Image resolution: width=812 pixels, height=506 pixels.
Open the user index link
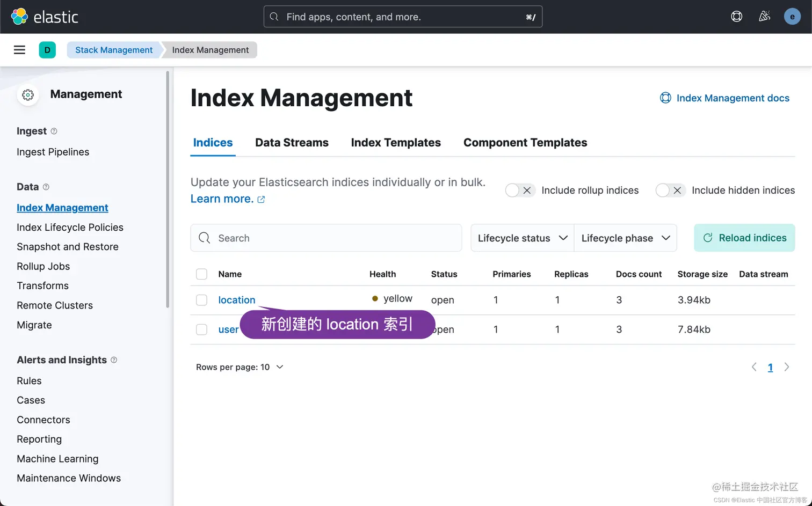(228, 329)
